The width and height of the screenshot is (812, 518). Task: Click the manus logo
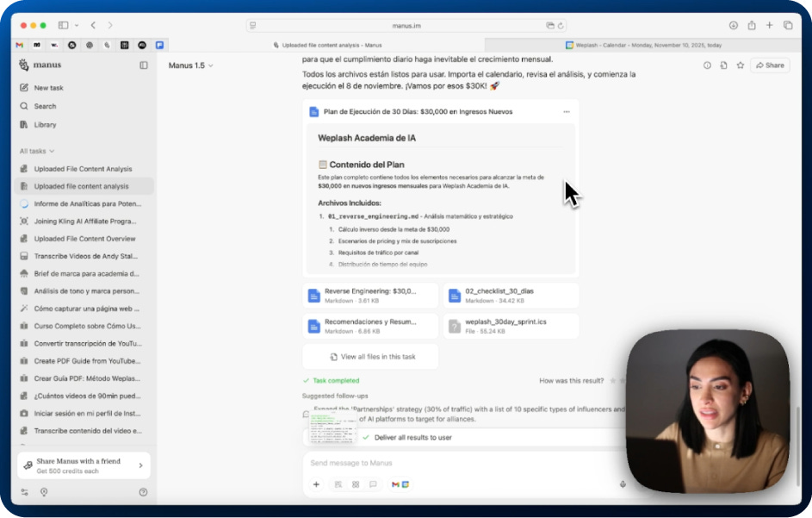coord(40,65)
